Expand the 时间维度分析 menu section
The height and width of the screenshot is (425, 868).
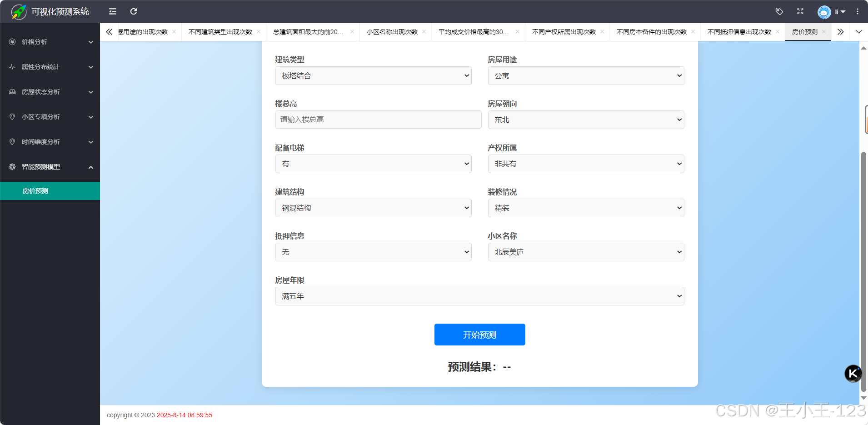pos(90,142)
